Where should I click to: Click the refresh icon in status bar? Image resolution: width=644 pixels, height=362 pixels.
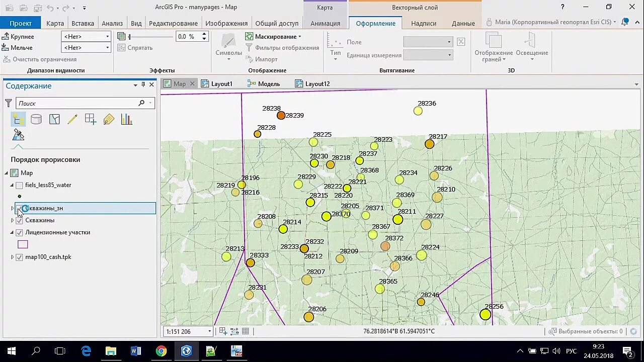pos(633,331)
